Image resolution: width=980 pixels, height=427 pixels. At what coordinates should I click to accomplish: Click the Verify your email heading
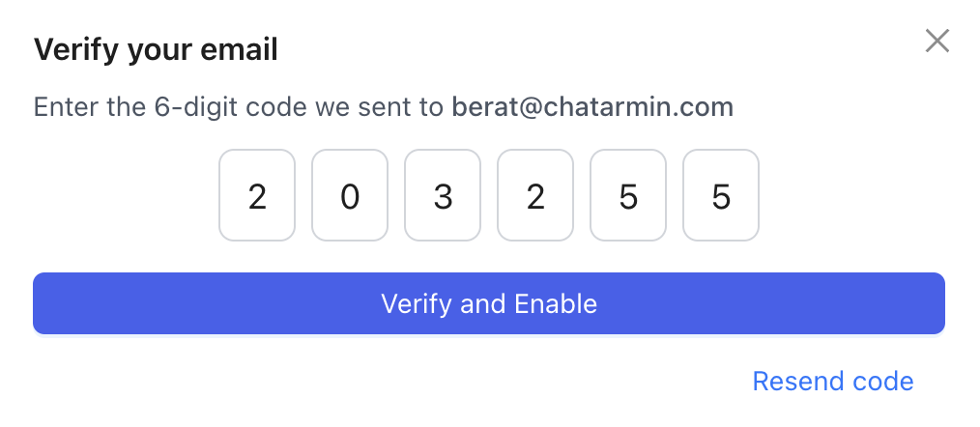[156, 49]
